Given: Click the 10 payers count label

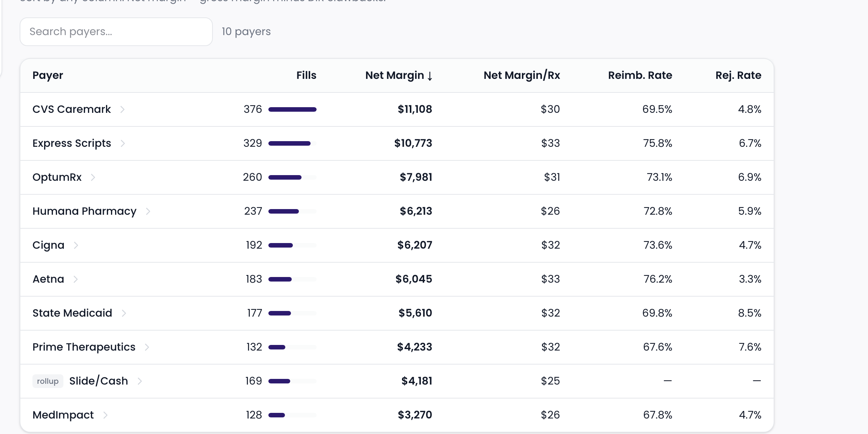Looking at the screenshot, I should pos(246,32).
